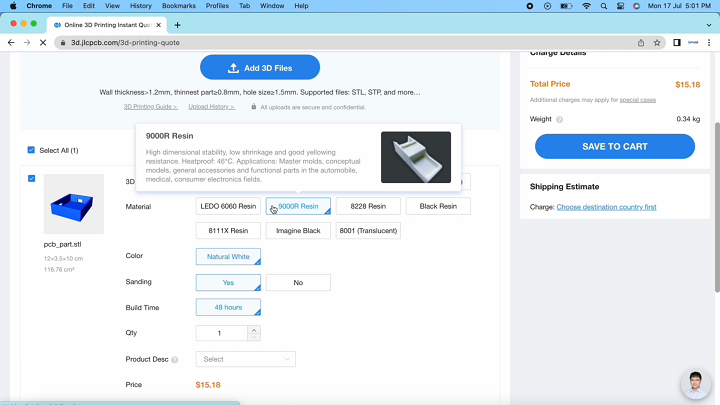720x405 pixels.
Task: Select 8228 Resin material
Action: 368,206
